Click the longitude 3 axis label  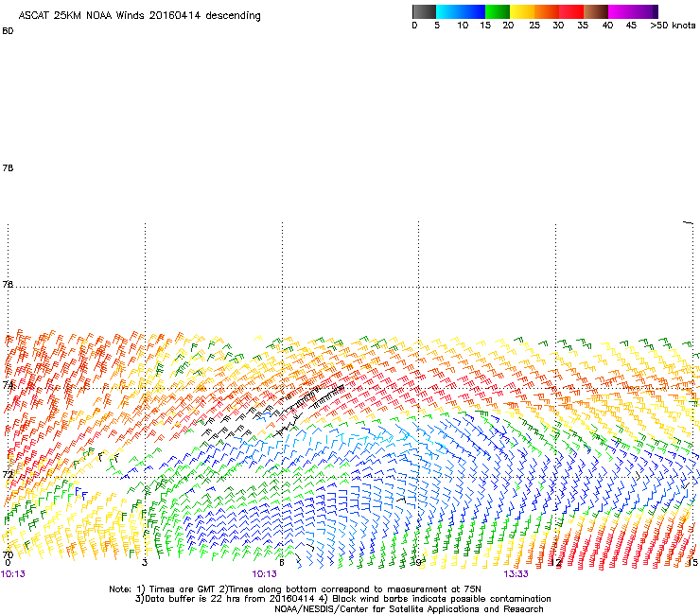click(x=144, y=562)
